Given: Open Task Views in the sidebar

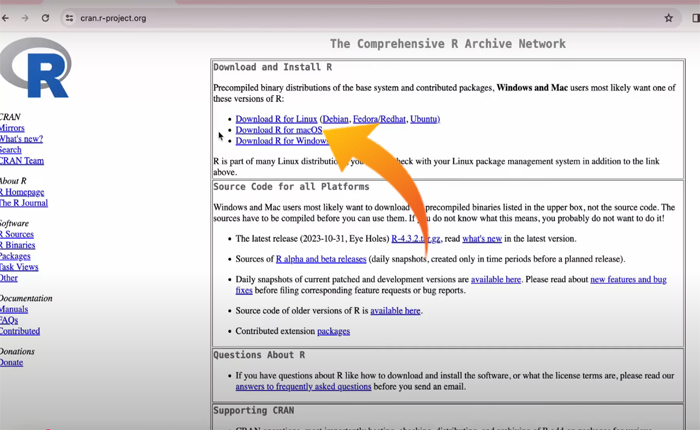Looking at the screenshot, I should pyautogui.click(x=18, y=267).
